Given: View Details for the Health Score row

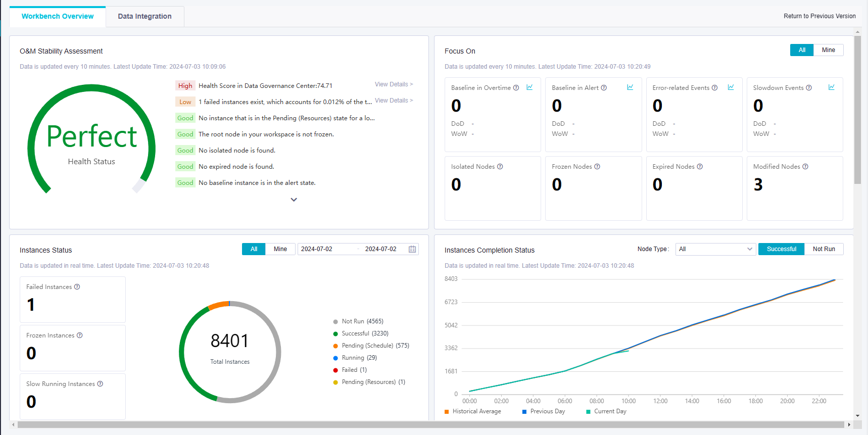Looking at the screenshot, I should 394,84.
